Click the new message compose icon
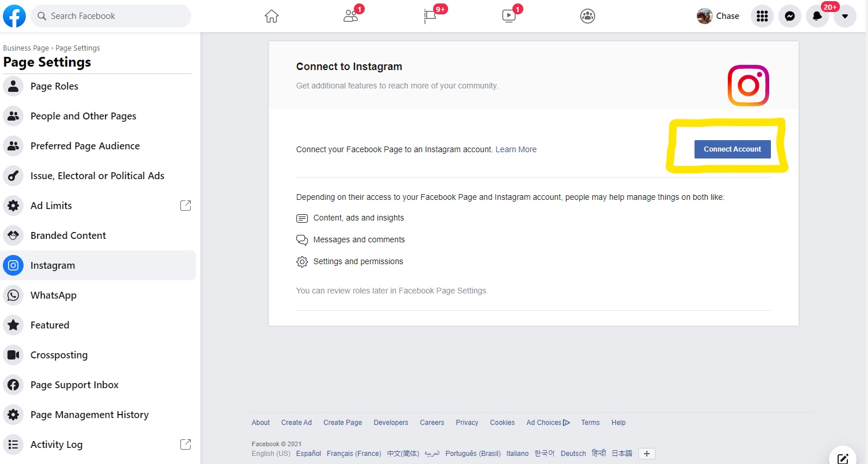Image resolution: width=868 pixels, height=464 pixels. (843, 458)
